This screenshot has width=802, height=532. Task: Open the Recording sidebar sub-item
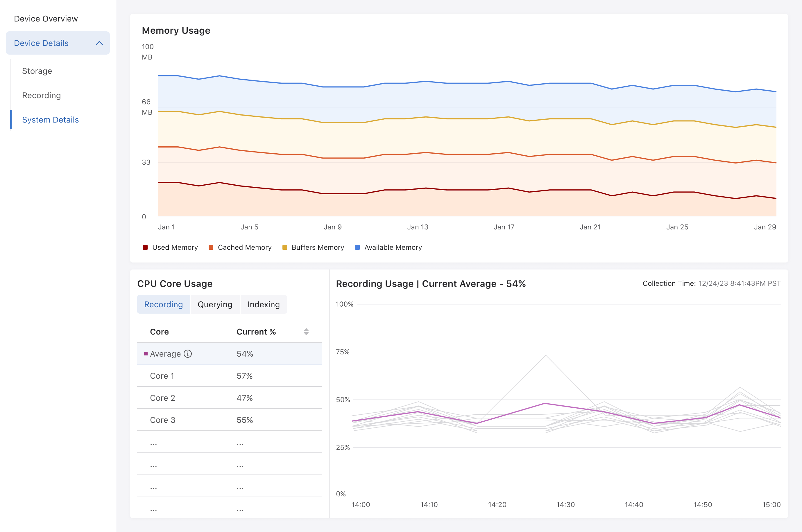(41, 95)
